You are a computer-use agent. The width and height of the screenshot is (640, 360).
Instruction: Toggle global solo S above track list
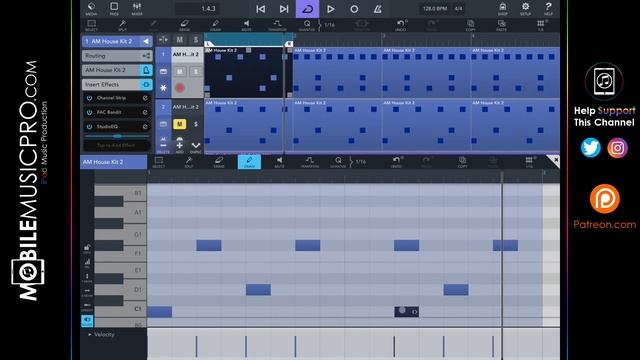tap(196, 40)
